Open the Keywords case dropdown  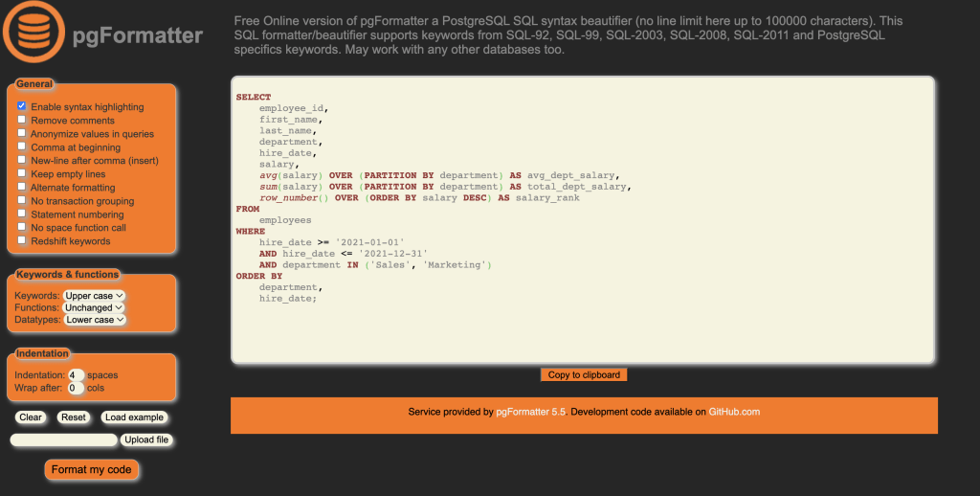coord(94,296)
